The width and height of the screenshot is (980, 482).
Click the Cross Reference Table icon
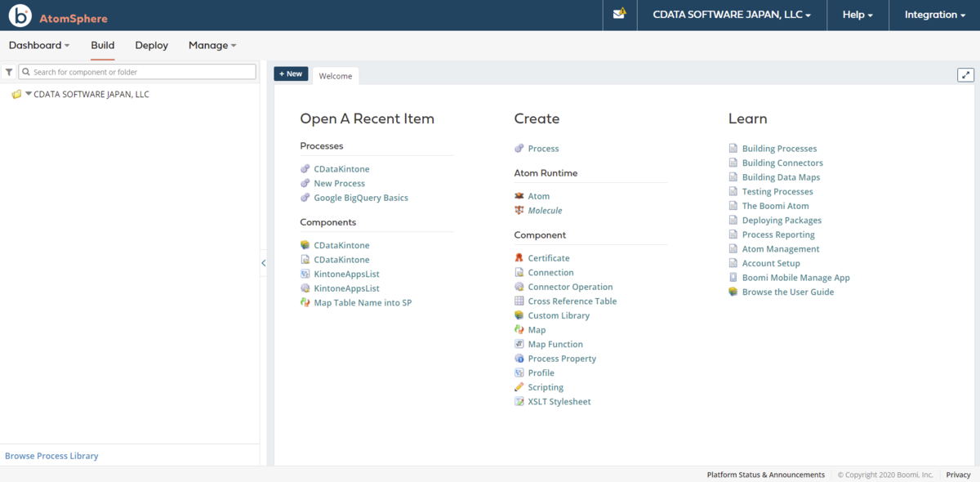(519, 301)
